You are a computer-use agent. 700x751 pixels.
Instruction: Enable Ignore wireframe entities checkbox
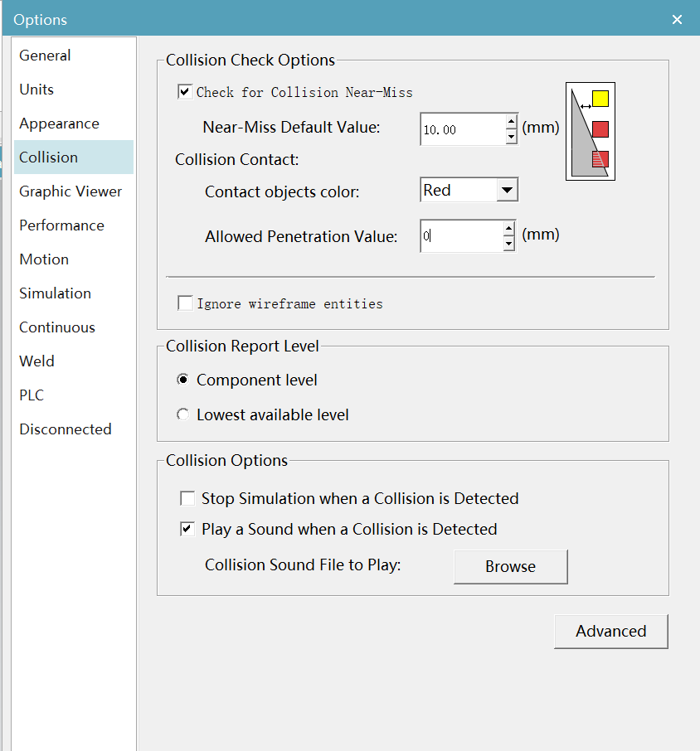point(185,303)
